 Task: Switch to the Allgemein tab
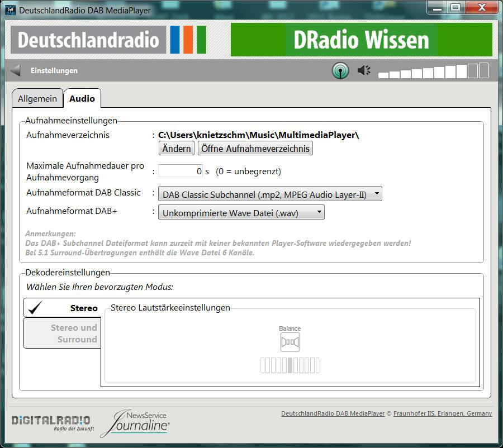click(x=37, y=98)
